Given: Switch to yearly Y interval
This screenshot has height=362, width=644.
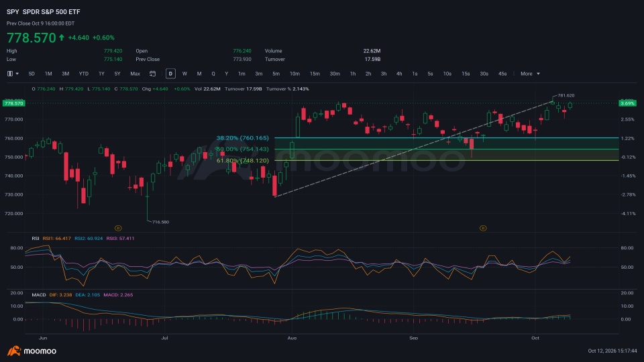Looking at the screenshot, I should 226,74.
